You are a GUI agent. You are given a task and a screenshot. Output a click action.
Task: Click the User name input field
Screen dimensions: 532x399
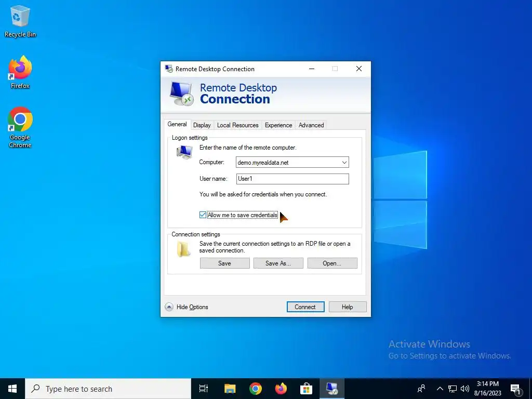[x=292, y=179]
